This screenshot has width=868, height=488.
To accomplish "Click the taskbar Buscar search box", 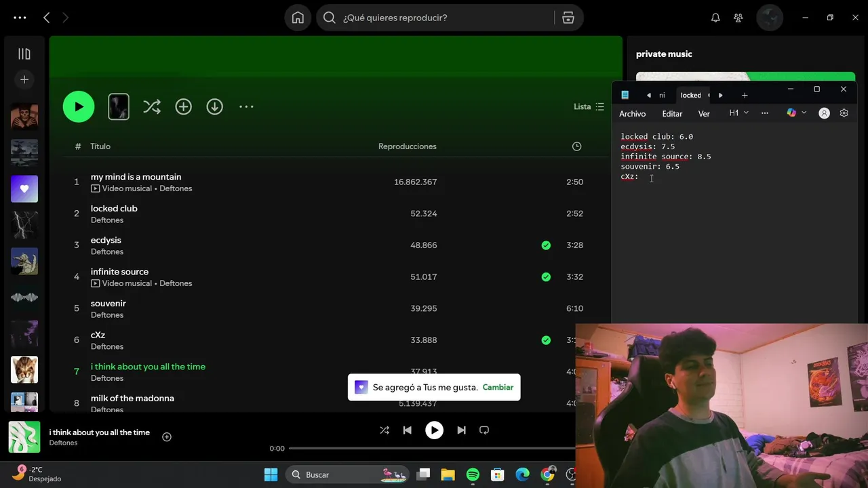I will [x=347, y=474].
